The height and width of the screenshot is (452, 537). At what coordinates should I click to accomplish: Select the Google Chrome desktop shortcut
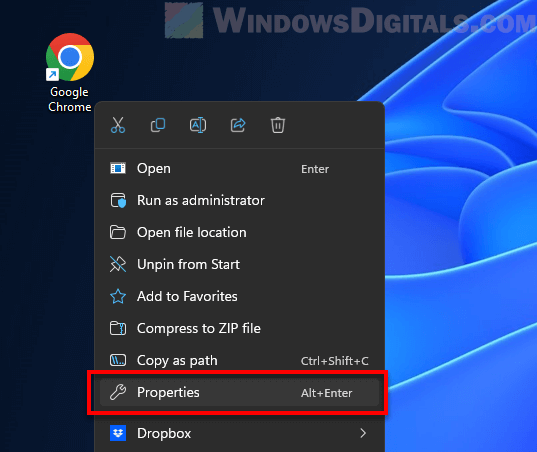70,73
